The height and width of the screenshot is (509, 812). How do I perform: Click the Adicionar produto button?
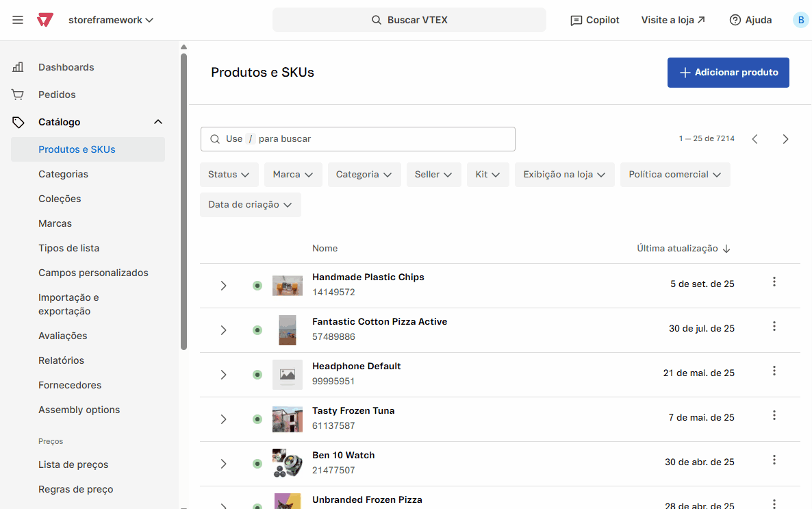pos(728,73)
